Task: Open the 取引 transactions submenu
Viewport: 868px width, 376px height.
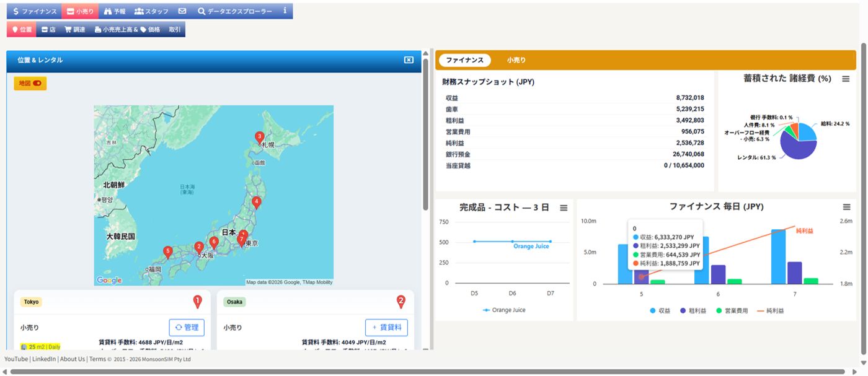Action: tap(175, 29)
